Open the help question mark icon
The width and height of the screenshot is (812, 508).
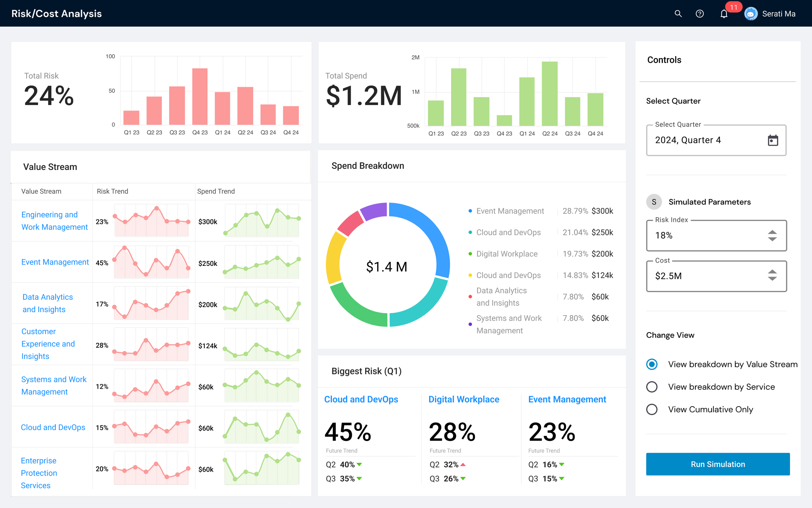pyautogui.click(x=700, y=14)
